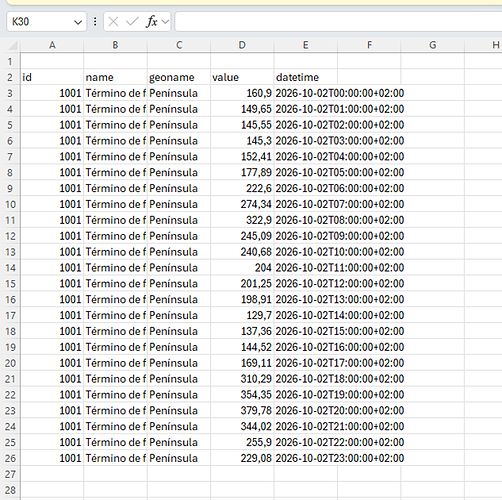Select cell with value 198,91
The height and width of the screenshot is (500, 502).
[242, 299]
